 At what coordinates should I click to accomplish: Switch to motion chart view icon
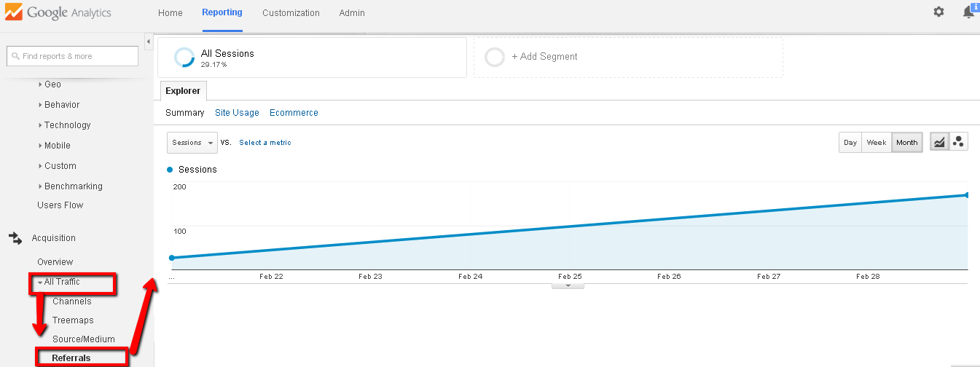959,143
